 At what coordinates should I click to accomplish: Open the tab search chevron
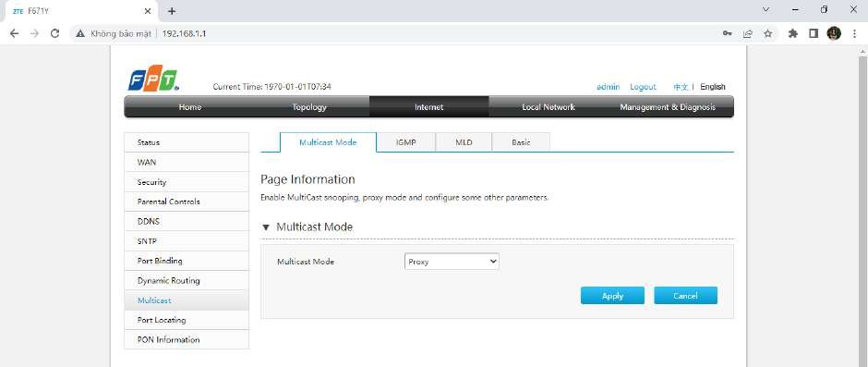click(766, 10)
